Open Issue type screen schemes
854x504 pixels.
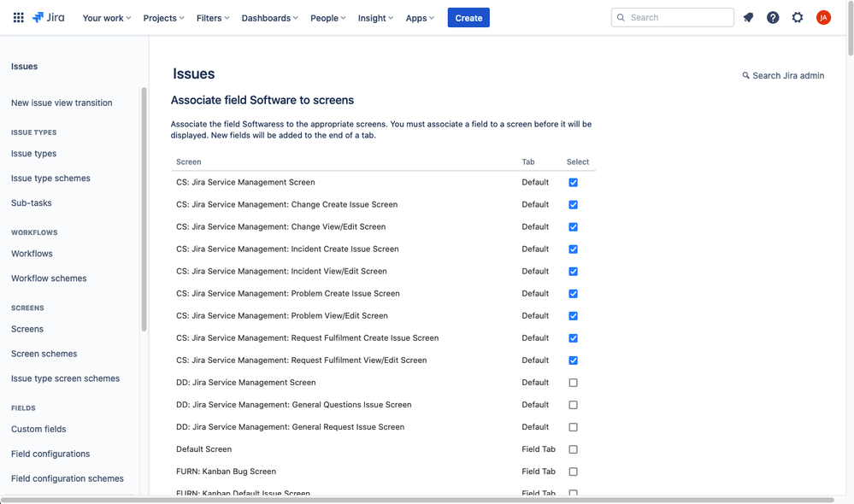tap(65, 378)
